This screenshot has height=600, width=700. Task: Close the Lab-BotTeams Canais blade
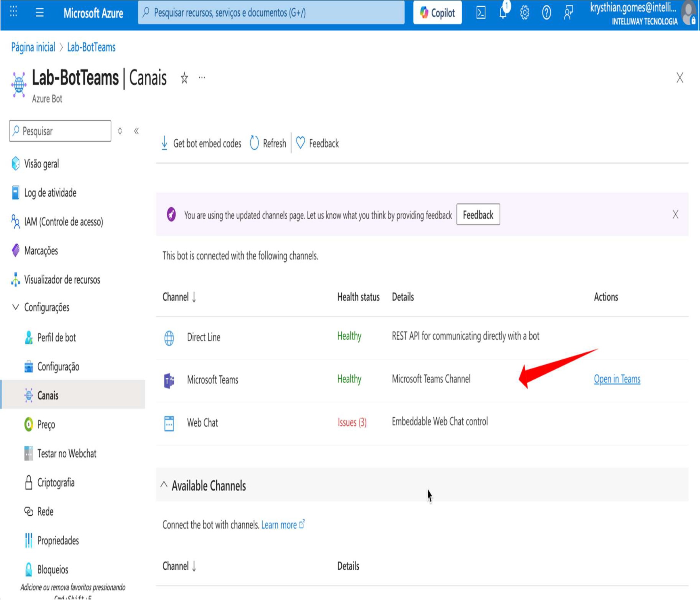680,78
